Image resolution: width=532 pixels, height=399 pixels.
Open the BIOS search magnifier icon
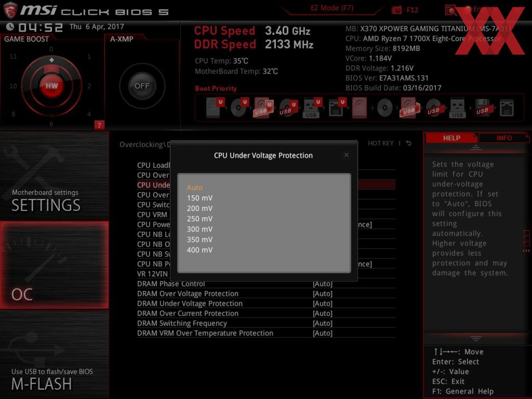coord(451,10)
